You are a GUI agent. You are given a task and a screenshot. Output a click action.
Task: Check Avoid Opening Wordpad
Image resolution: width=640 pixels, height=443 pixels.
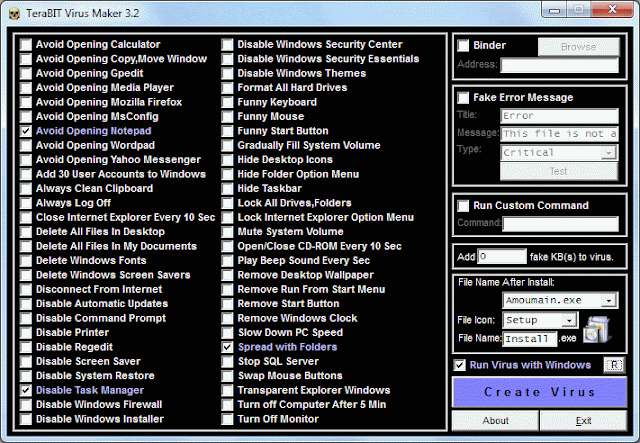click(26, 145)
